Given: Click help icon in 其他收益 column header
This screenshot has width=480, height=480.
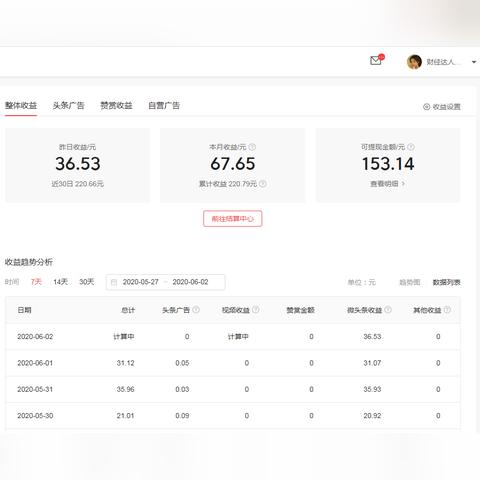Looking at the screenshot, I should 447,310.
